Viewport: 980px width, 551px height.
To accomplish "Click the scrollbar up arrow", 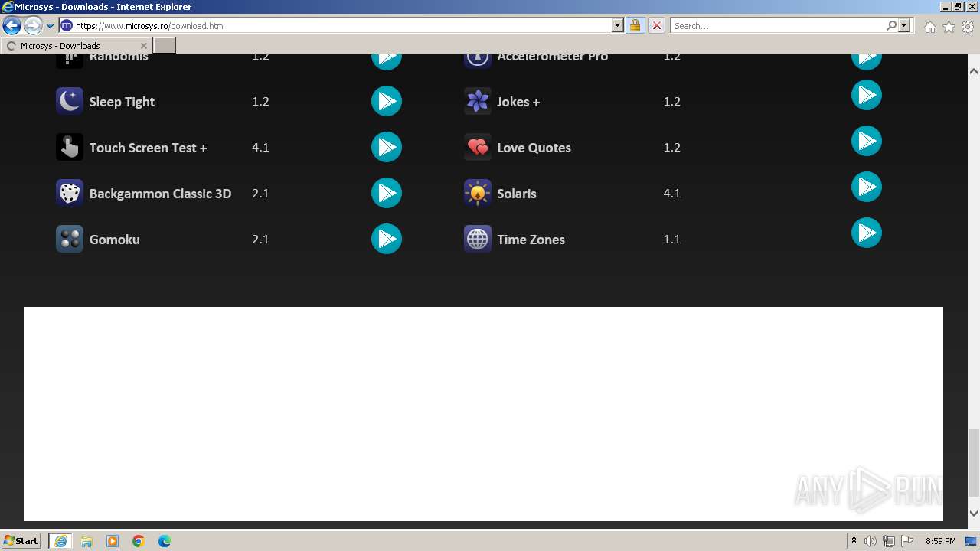I will [974, 71].
